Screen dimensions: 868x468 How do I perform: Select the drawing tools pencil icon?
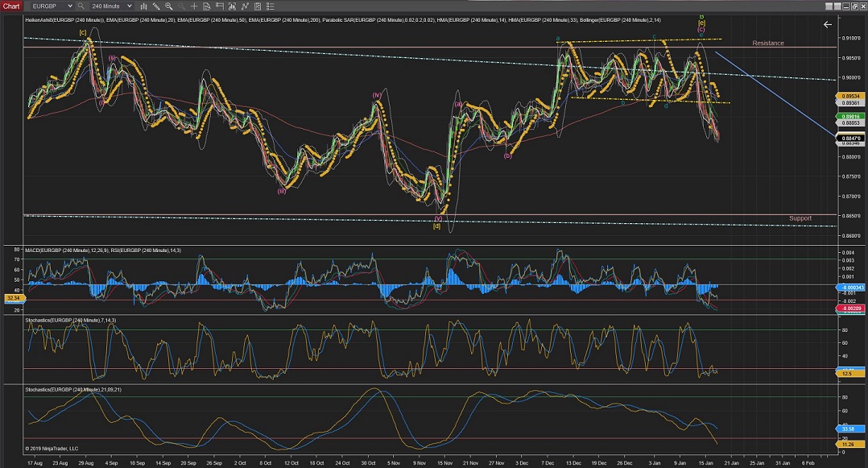(x=157, y=6)
